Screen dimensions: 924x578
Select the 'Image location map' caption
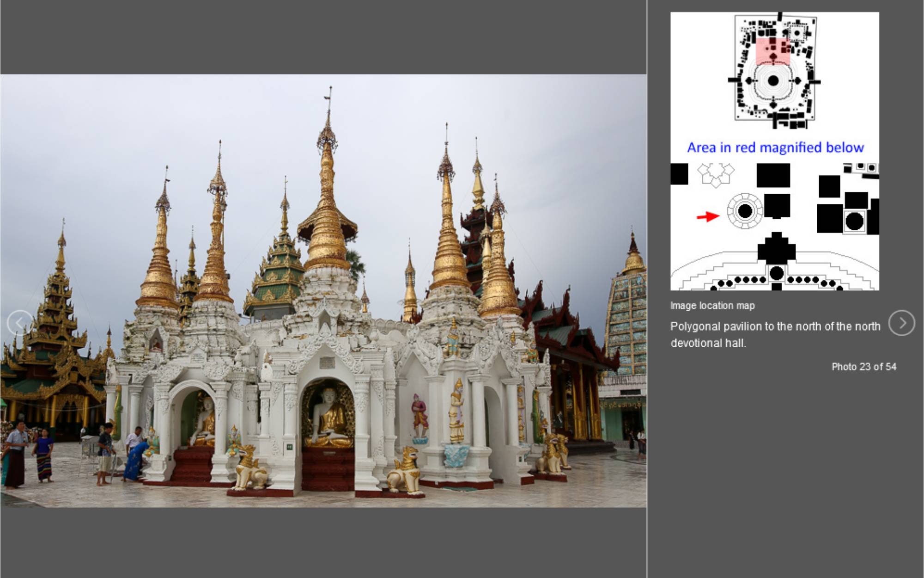click(x=712, y=306)
